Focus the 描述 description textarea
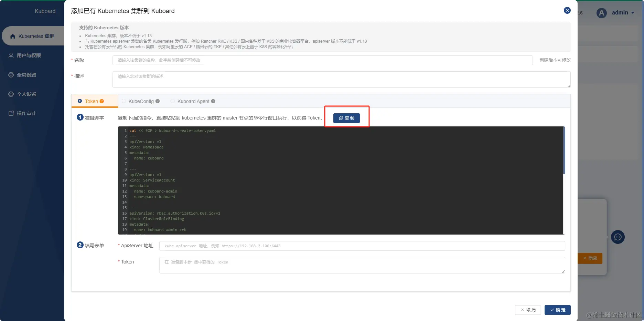Screen dimensions: 644x321 point(342,80)
